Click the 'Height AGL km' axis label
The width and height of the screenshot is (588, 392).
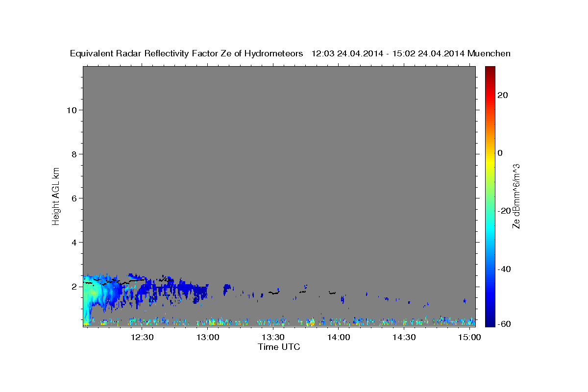pyautogui.click(x=56, y=196)
